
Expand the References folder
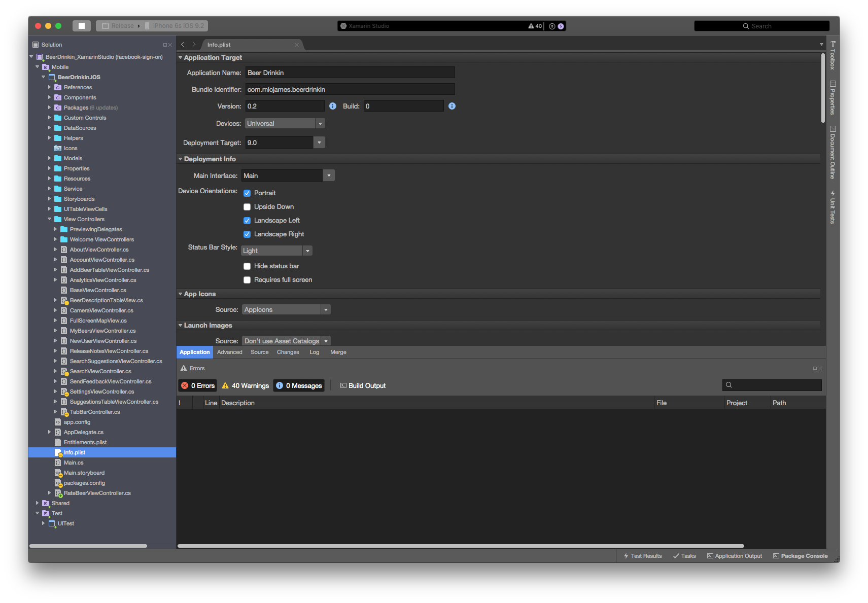pos(50,87)
